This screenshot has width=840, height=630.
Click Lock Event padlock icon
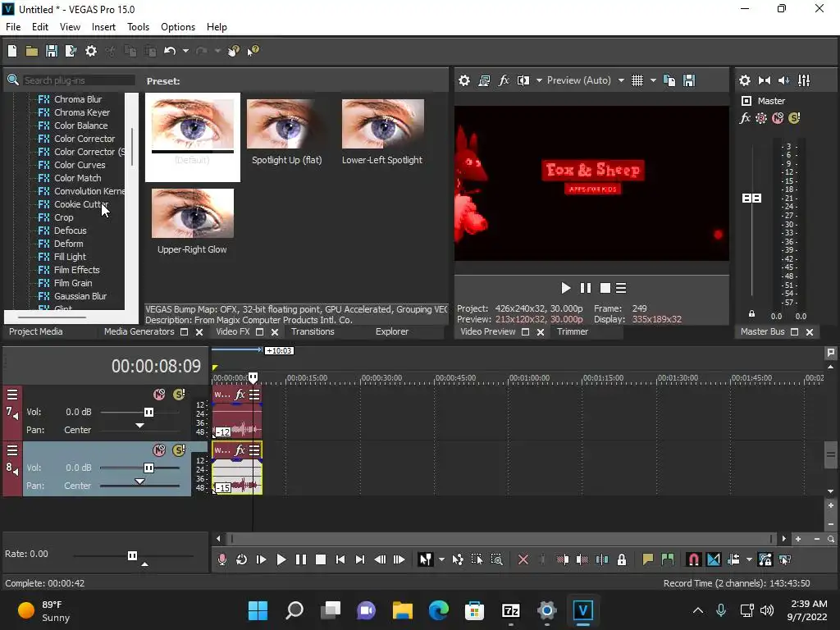622,559
